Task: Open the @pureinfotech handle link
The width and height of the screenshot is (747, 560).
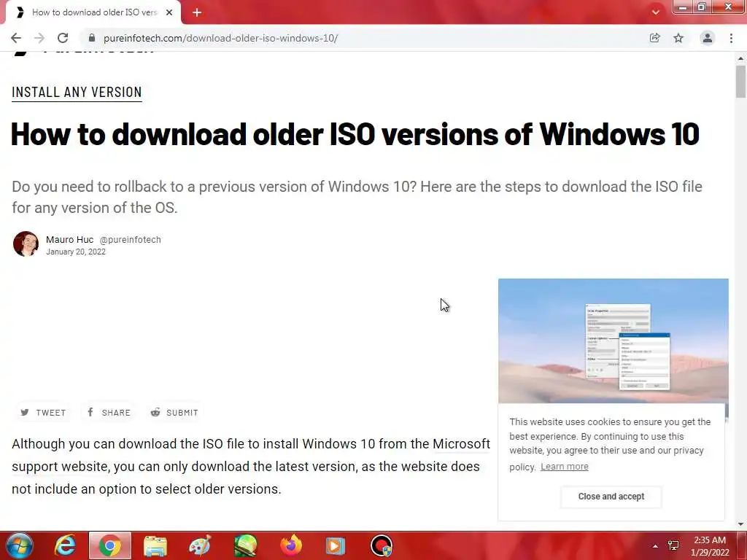Action: coord(130,239)
